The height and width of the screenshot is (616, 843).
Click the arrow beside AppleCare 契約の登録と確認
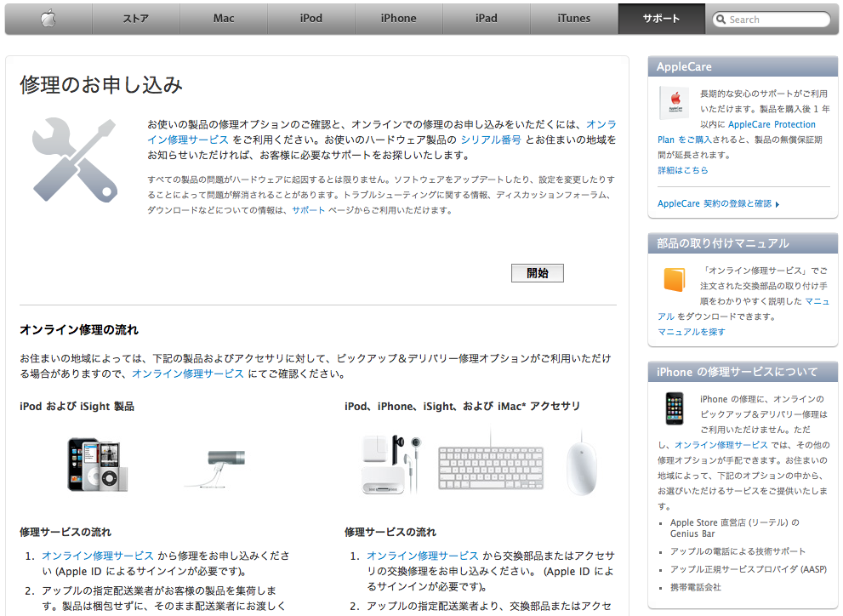[777, 204]
